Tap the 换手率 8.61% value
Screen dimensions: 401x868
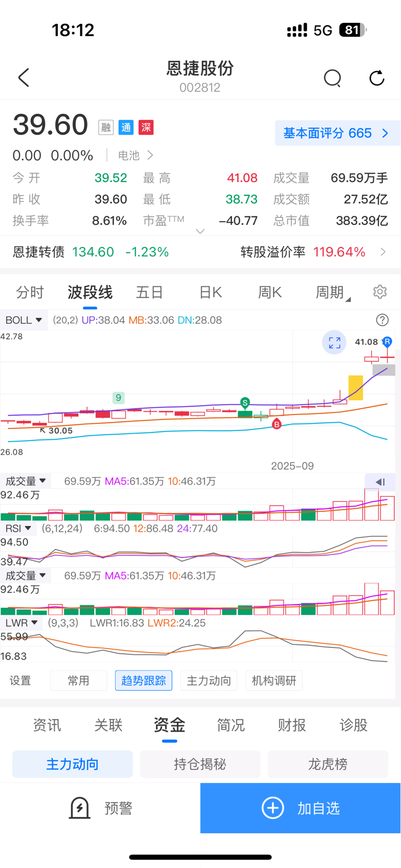click(x=110, y=221)
